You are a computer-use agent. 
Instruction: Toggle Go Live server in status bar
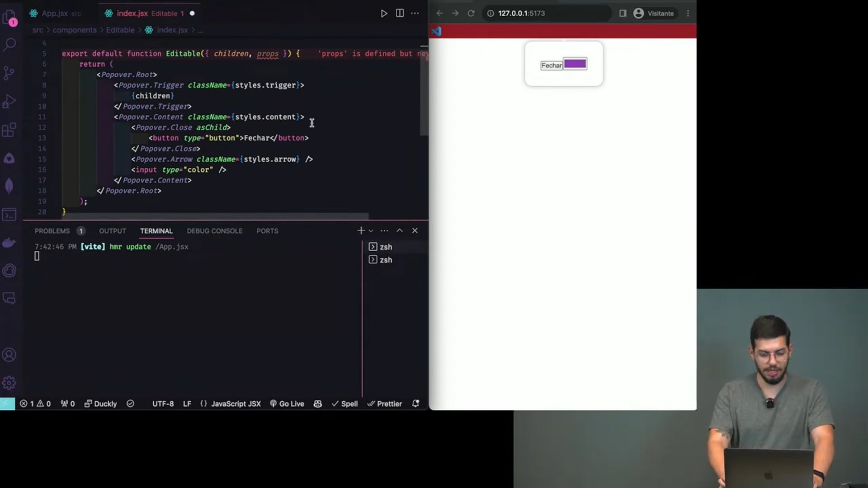coord(287,404)
